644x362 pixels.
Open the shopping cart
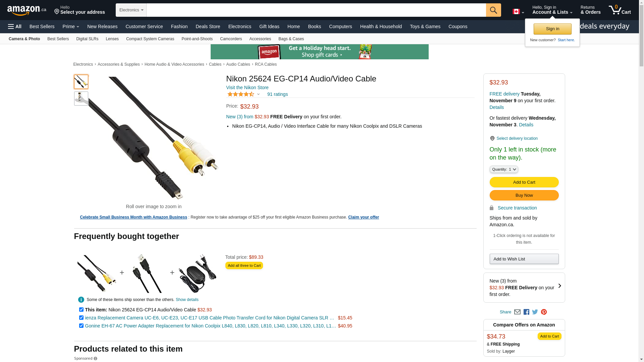[x=620, y=10]
